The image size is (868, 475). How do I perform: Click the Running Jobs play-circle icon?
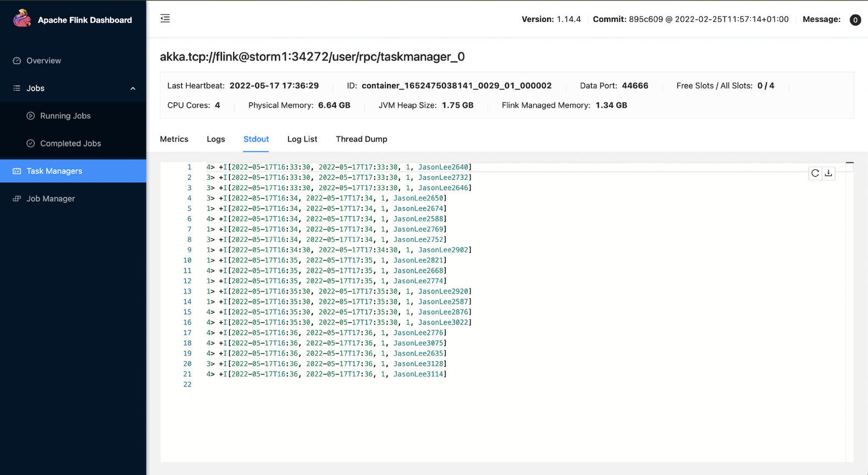[31, 116]
